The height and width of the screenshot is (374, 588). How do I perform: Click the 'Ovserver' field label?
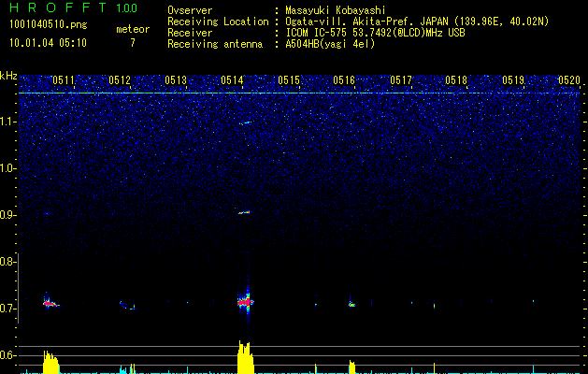190,10
